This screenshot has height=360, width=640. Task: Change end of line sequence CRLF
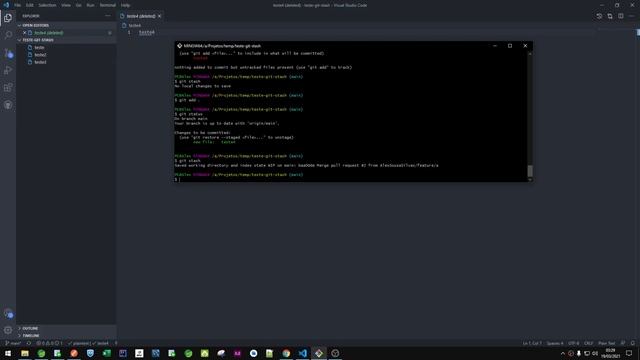[588, 343]
